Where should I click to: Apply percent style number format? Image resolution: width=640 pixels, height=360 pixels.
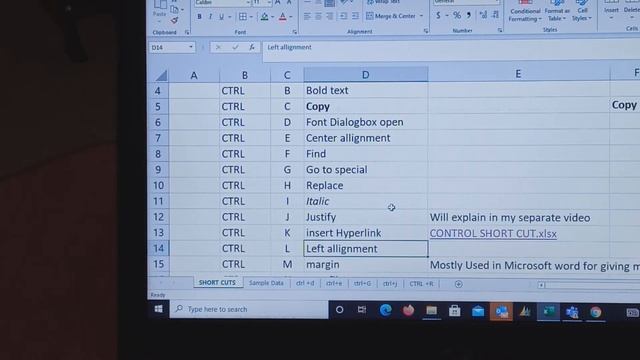pos(457,16)
